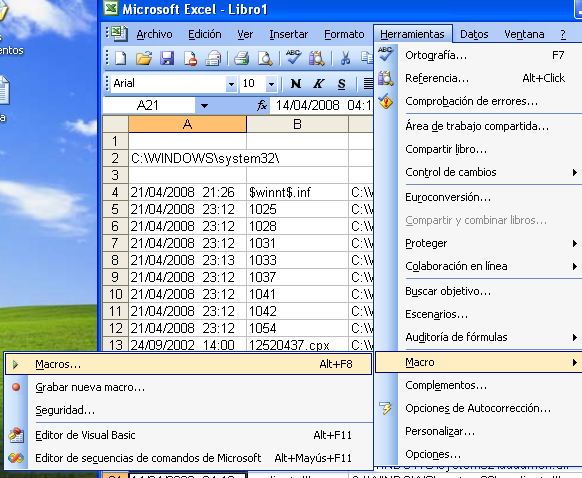Select Opciones de Autocorrección... entry

[x=478, y=408]
